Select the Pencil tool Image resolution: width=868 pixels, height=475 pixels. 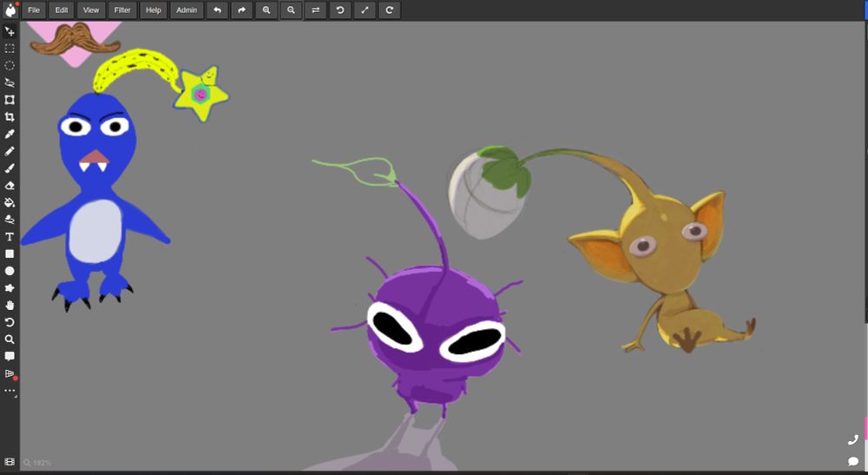coord(10,151)
